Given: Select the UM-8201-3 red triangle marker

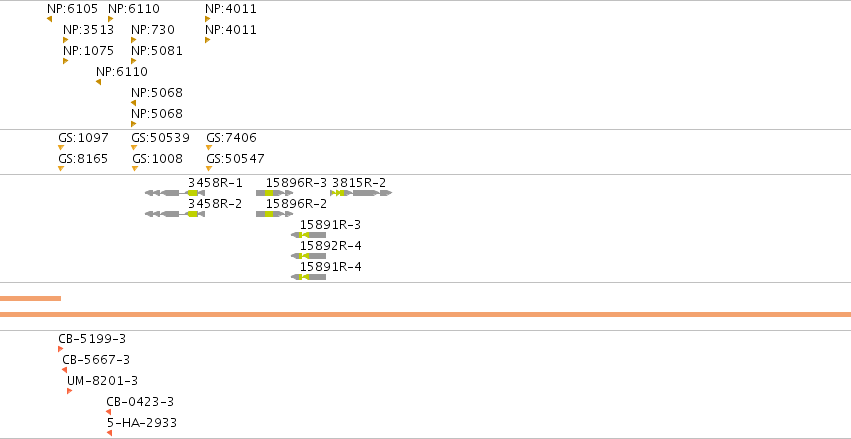Looking at the screenshot, I should point(69,391).
